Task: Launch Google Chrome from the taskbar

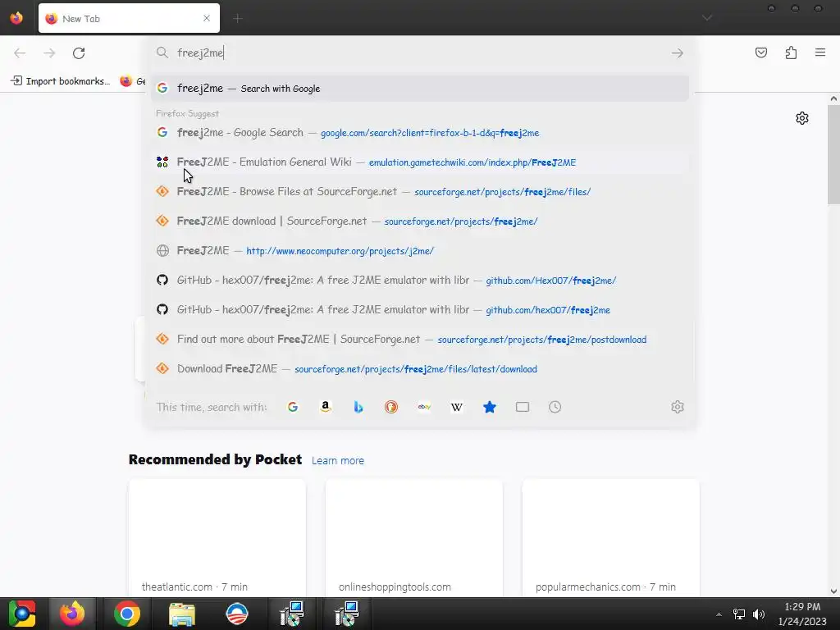Action: tap(127, 614)
